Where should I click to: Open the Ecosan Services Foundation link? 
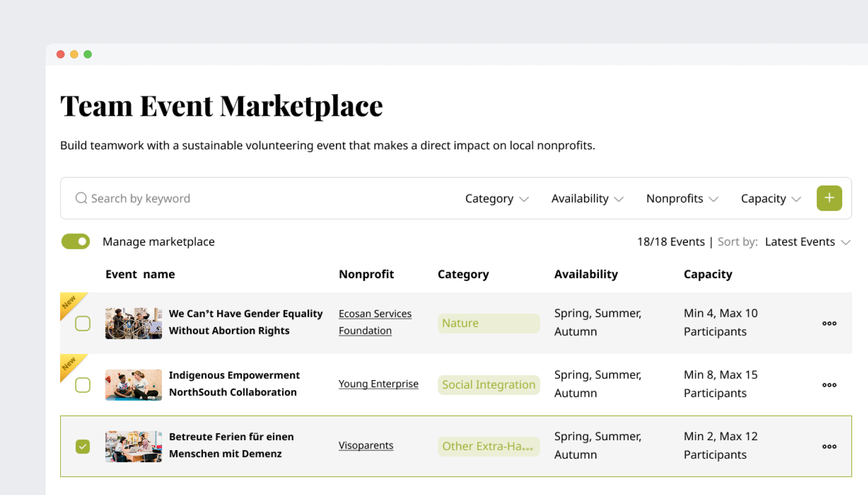375,322
